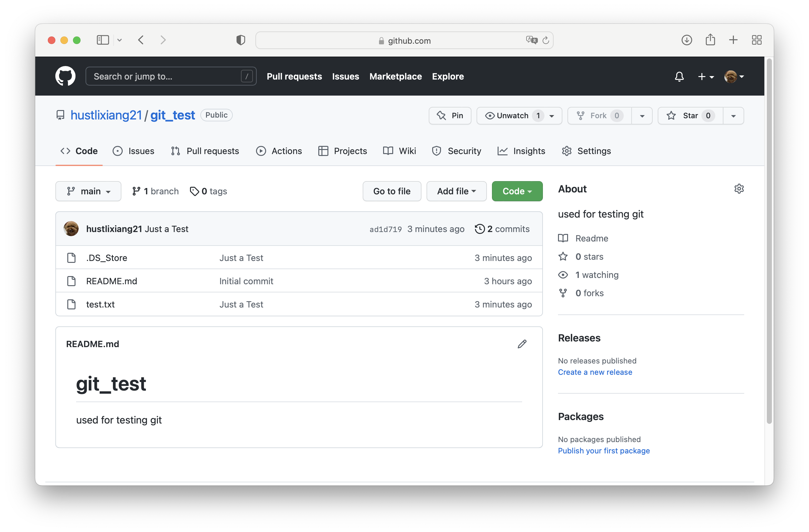809x532 pixels.
Task: Show Safari downloads icon
Action: coord(686,40)
